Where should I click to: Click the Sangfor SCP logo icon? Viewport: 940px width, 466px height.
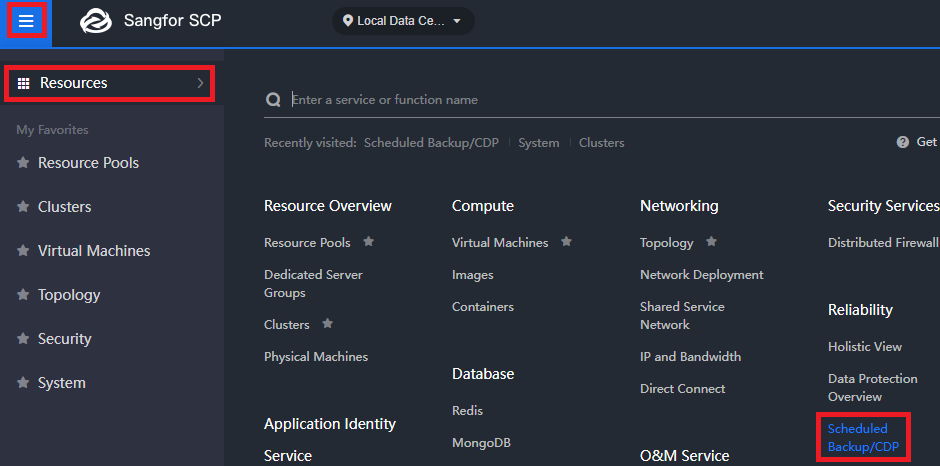coord(96,21)
